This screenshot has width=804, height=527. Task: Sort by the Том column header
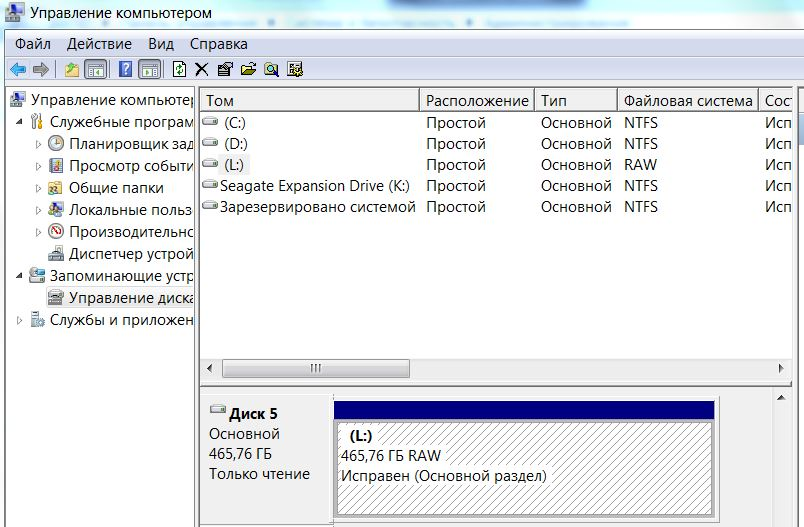(x=310, y=100)
